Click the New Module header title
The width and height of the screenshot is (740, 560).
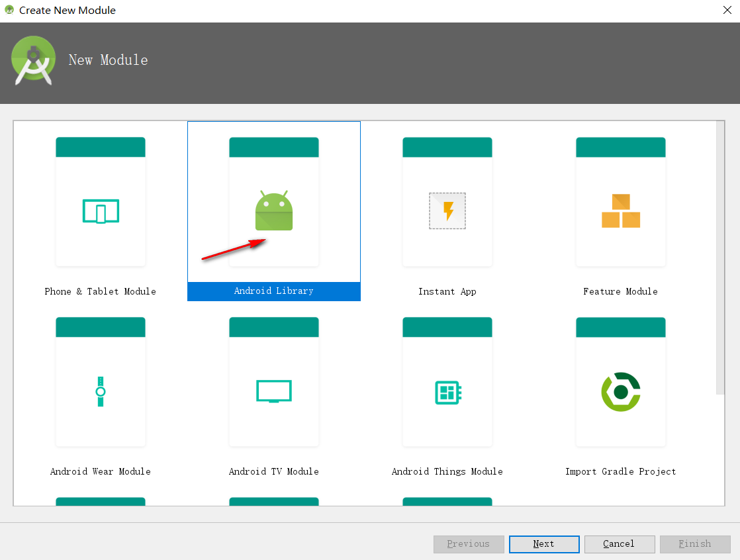click(108, 60)
